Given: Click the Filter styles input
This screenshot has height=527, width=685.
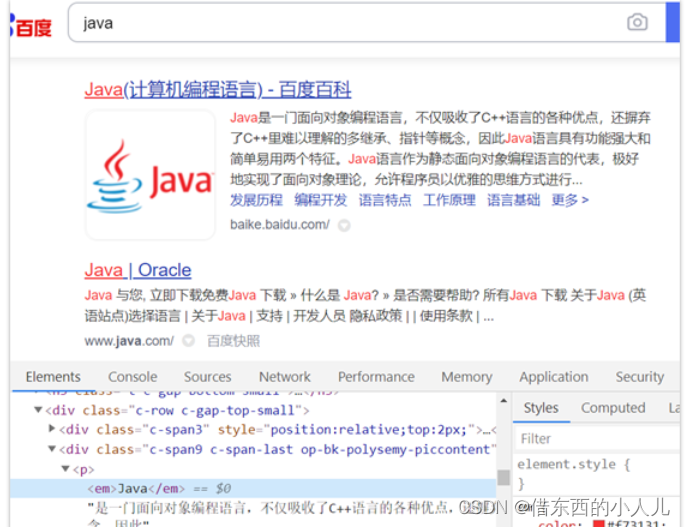Looking at the screenshot, I should 599,438.
